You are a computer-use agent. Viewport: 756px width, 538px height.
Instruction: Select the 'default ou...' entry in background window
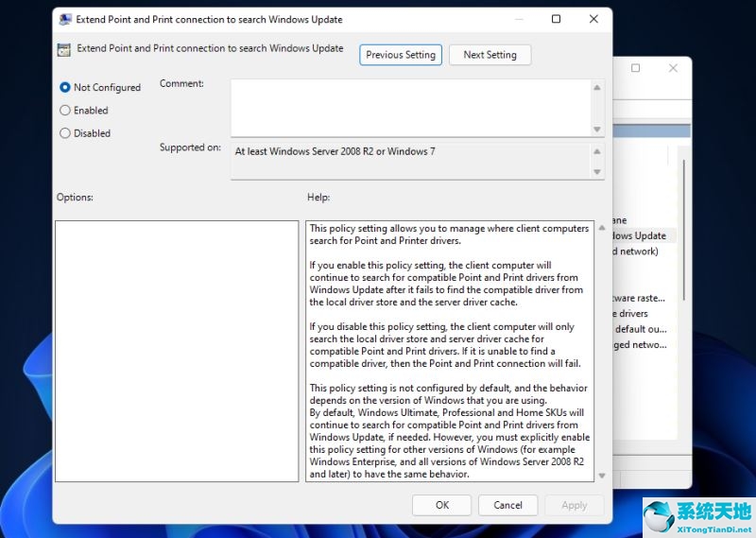[x=641, y=329]
